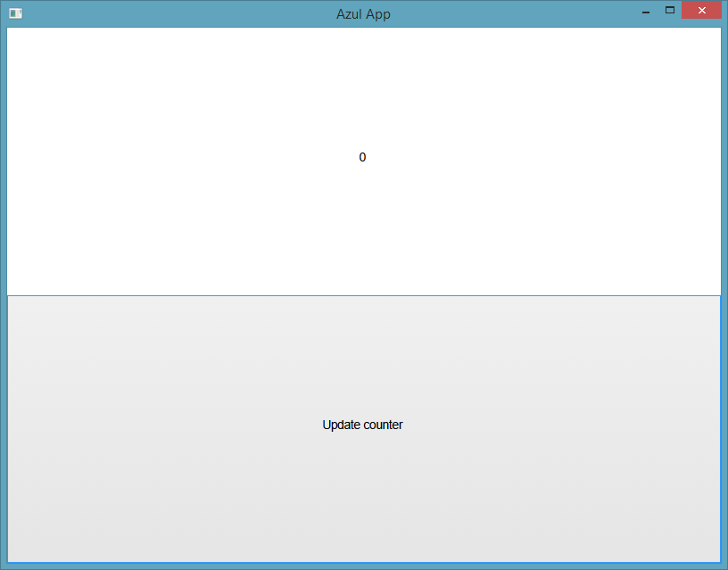The height and width of the screenshot is (570, 728).
Task: Click the minimize icon on the title bar
Action: coord(644,11)
